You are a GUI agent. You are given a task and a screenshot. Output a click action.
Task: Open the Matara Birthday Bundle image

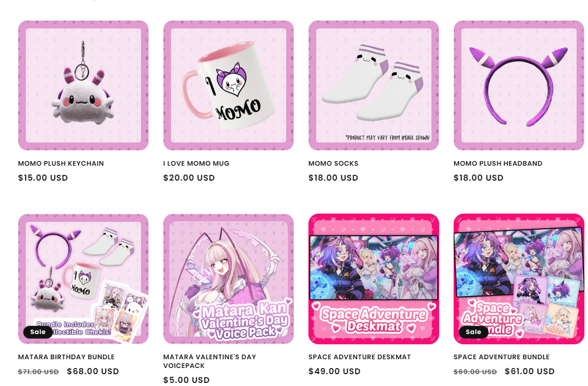[83, 279]
